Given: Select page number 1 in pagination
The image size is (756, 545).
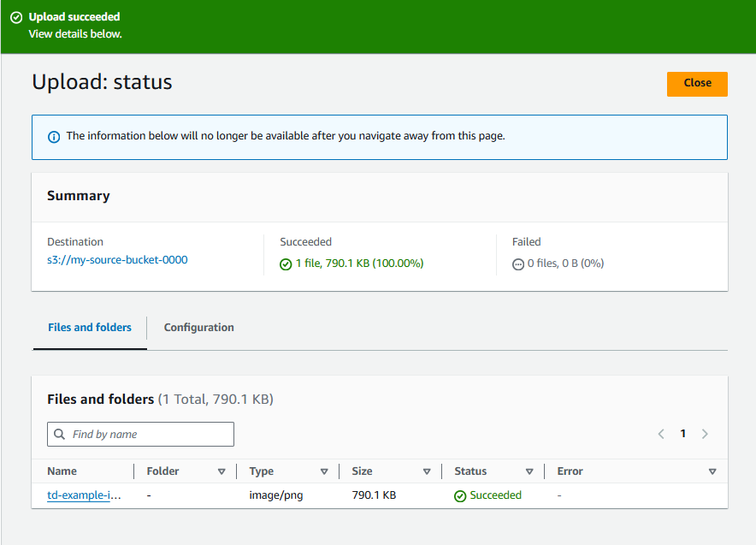Looking at the screenshot, I should tap(682, 434).
